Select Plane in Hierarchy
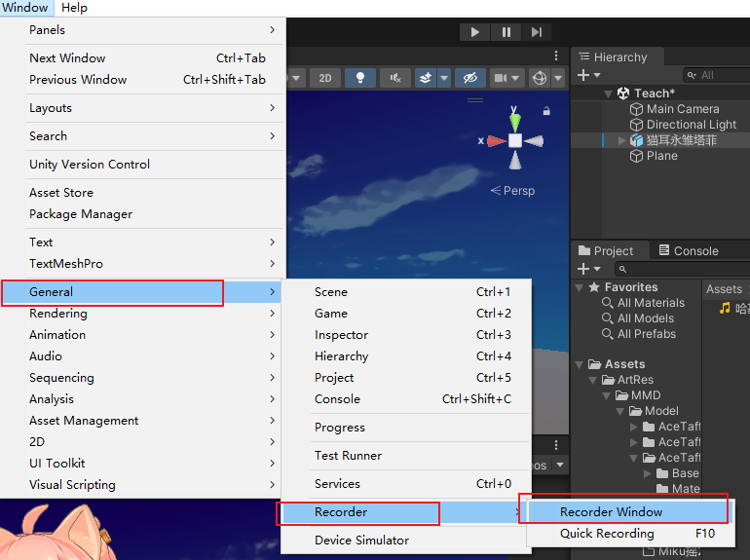750x560 pixels. point(662,156)
